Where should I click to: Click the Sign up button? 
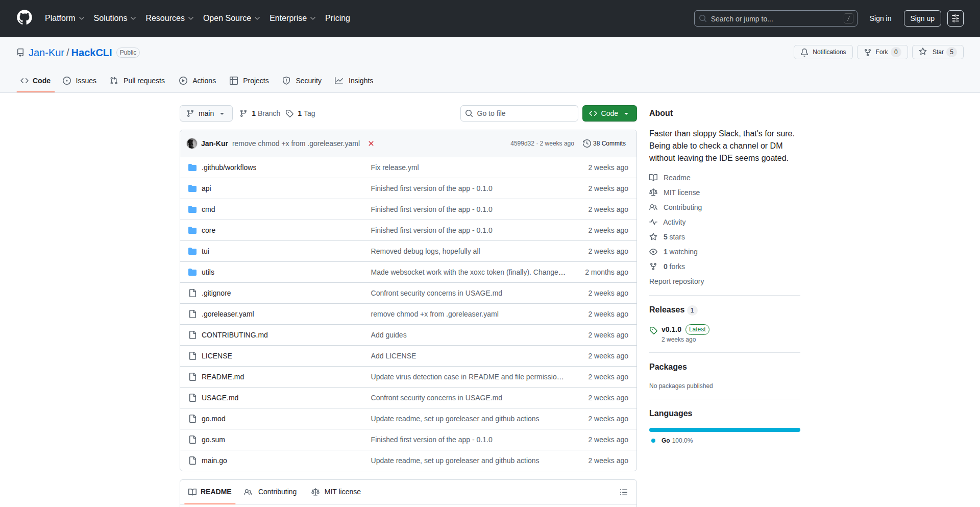(x=922, y=18)
